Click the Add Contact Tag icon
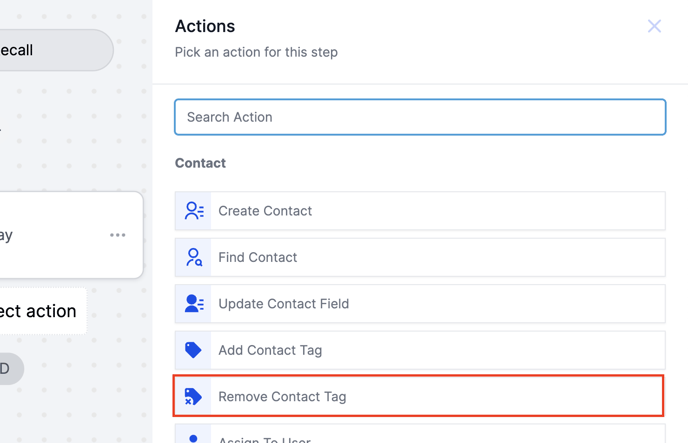The image size is (688, 443). tap(194, 350)
